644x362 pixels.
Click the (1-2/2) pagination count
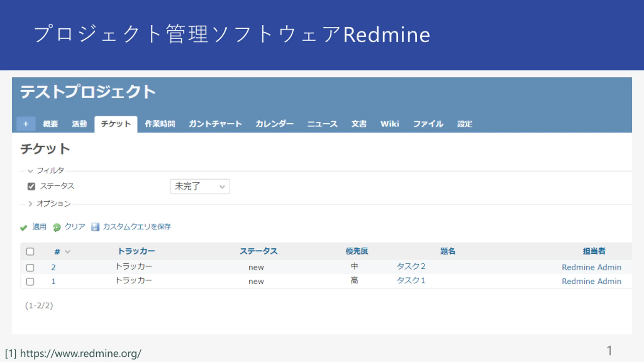coord(39,306)
